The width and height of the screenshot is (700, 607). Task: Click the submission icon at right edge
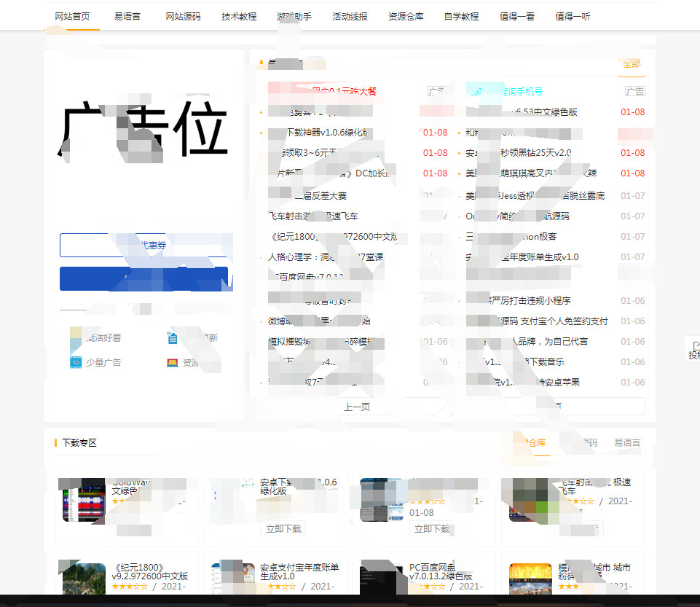click(693, 349)
